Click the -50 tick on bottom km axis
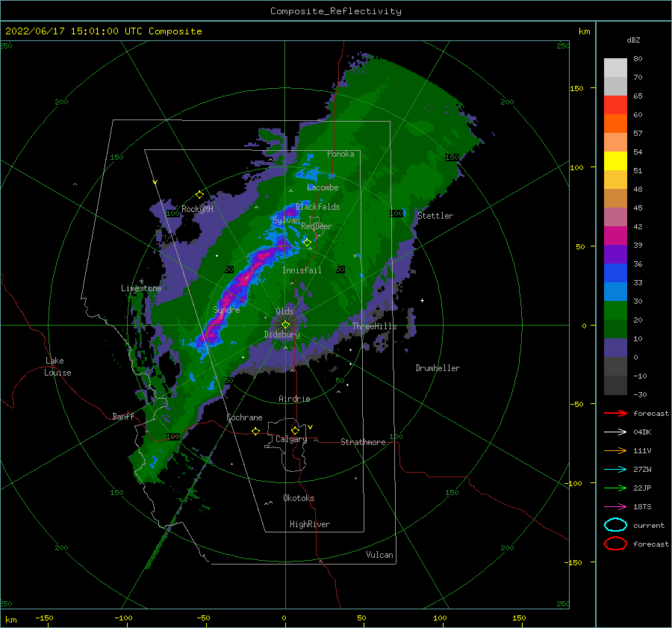Viewport: 672px width, 628px height. (x=203, y=618)
